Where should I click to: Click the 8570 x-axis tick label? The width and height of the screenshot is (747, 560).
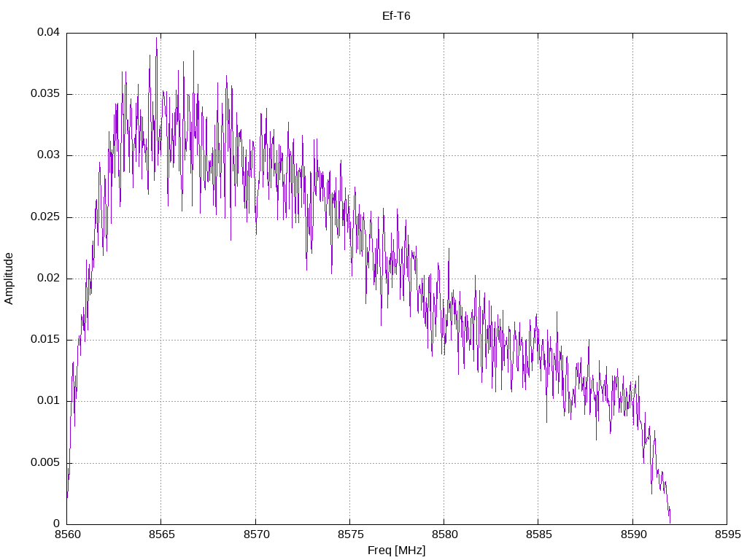coord(256,534)
